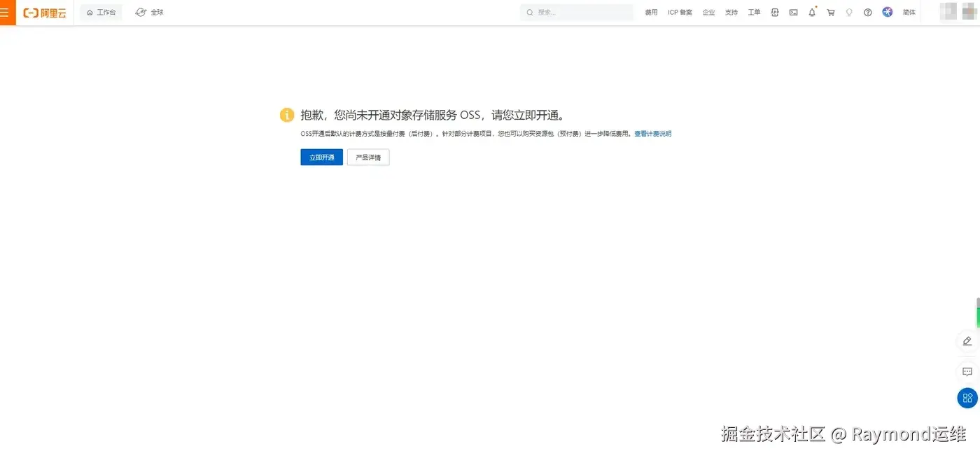Open the 查看计费说明 link
The width and height of the screenshot is (980, 458).
pyautogui.click(x=652, y=134)
